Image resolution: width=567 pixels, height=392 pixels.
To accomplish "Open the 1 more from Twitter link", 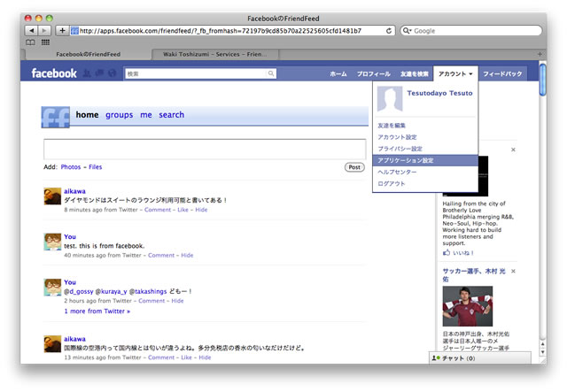I will pos(97,311).
